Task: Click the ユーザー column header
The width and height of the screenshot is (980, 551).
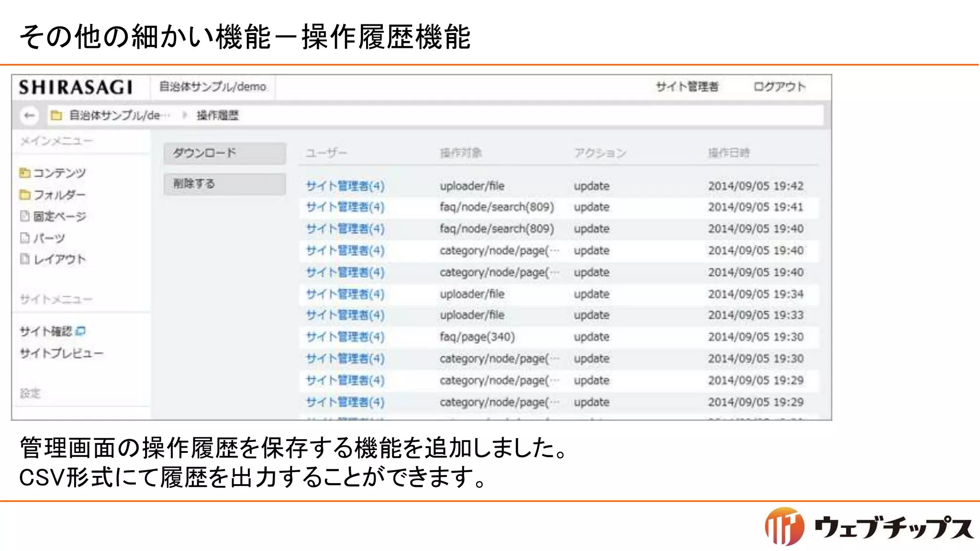Action: [x=326, y=153]
